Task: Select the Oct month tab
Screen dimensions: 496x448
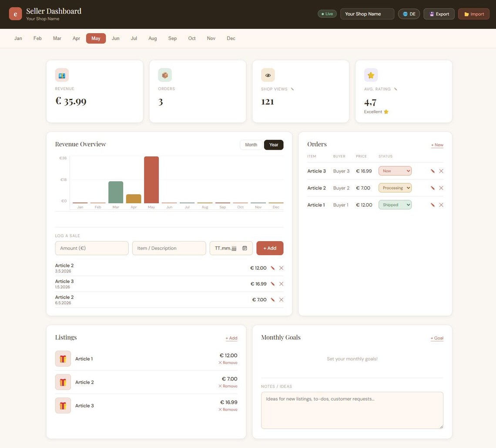Action: (x=192, y=38)
